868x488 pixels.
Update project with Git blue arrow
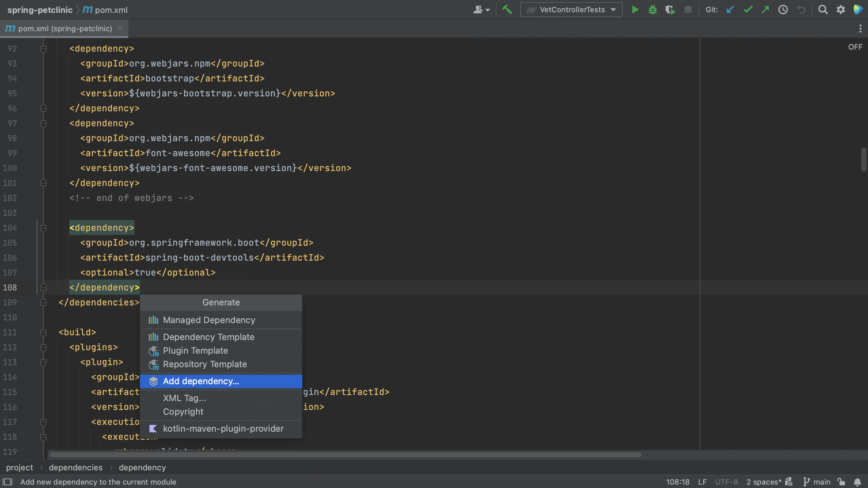click(x=730, y=10)
